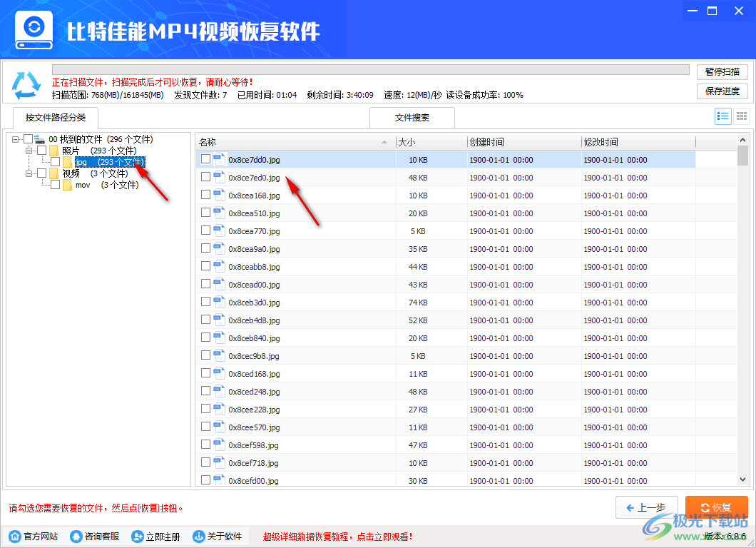Click the app logo disk icon
Screen dimensions: 756x548
(34, 30)
